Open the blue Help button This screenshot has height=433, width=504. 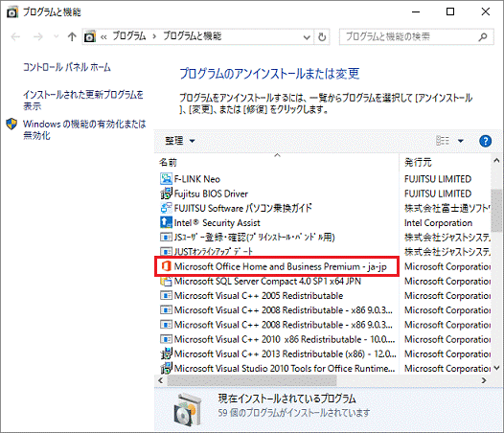coord(485,141)
